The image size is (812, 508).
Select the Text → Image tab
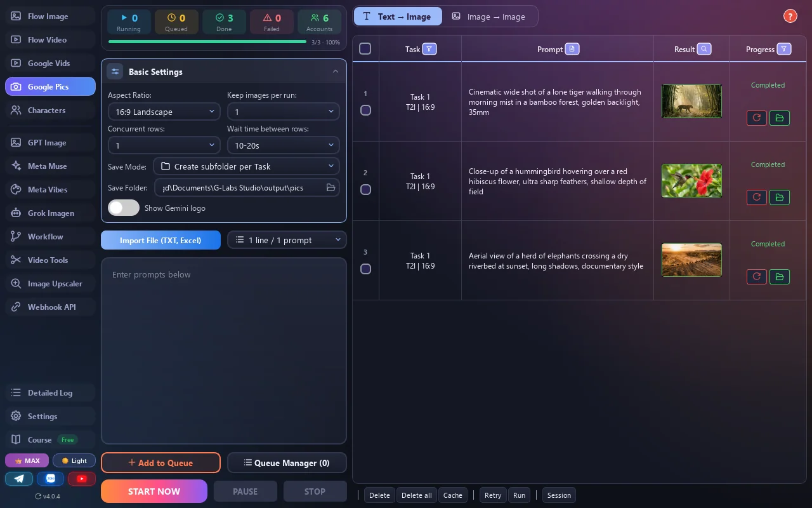click(398, 17)
